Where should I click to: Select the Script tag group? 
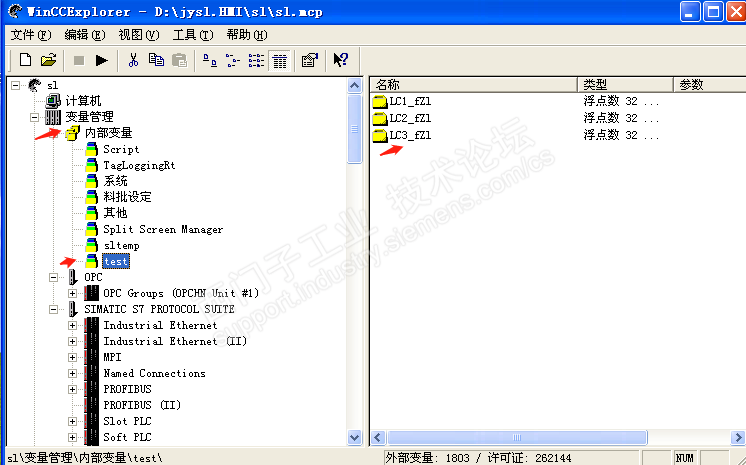click(x=121, y=149)
